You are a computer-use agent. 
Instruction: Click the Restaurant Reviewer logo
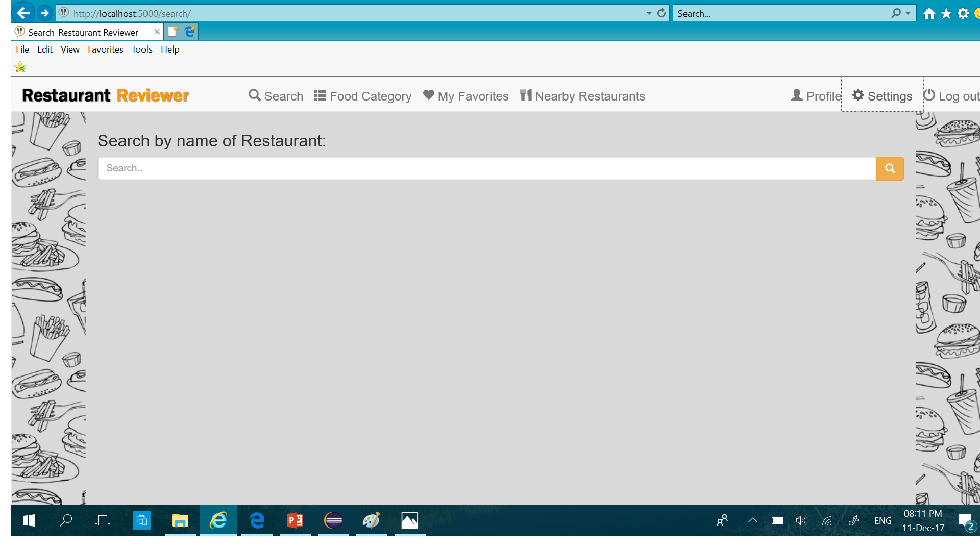coord(106,95)
